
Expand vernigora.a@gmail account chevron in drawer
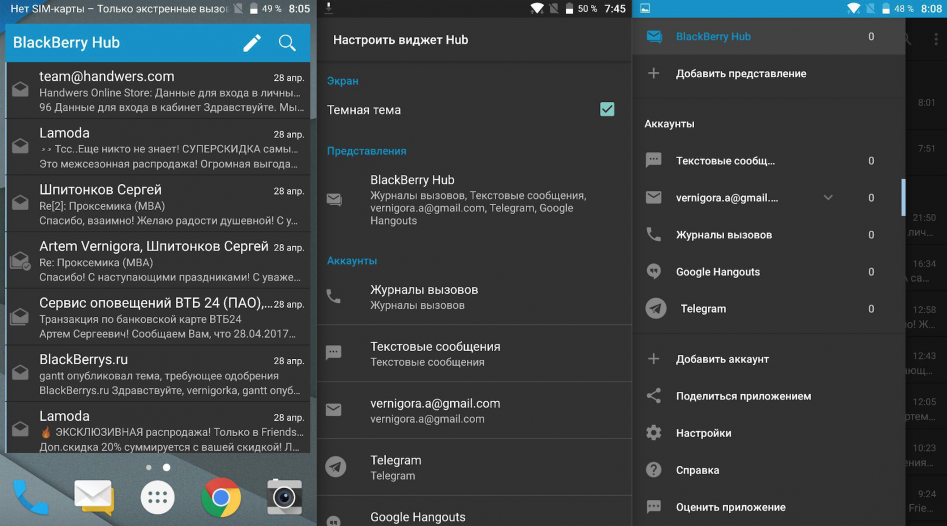(828, 197)
